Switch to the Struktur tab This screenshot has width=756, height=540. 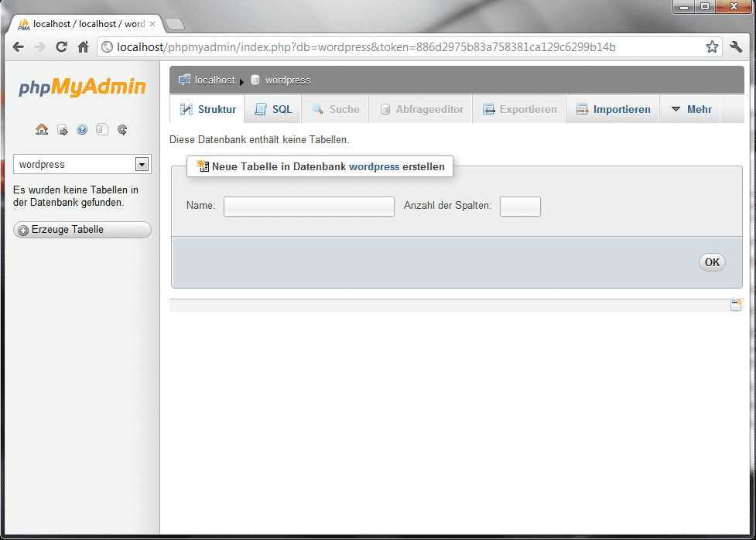pos(207,109)
